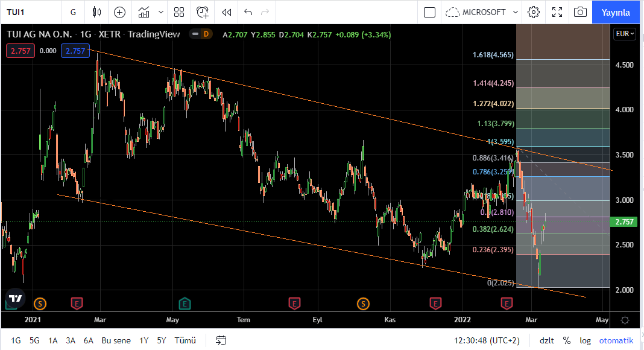The height and width of the screenshot is (350, 644).
Task: Select the 0.382(2.624) Fibonacci level label
Action: 493,229
